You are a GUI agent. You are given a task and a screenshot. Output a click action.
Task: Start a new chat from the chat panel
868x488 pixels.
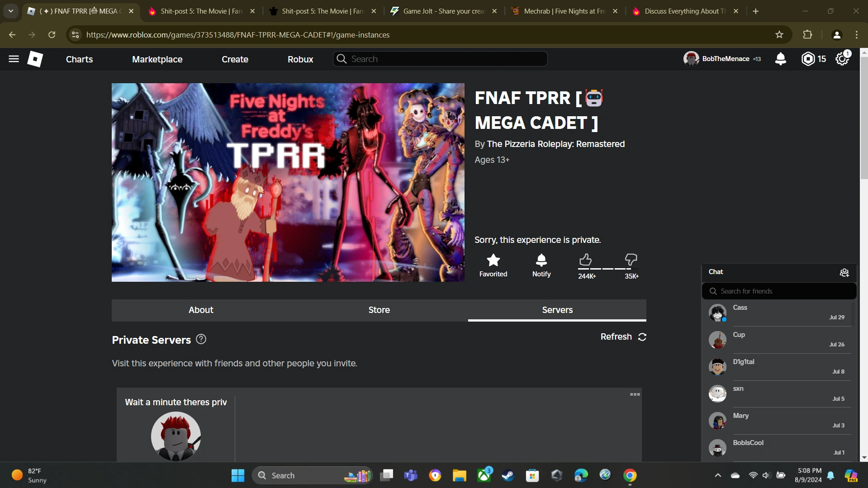point(844,272)
